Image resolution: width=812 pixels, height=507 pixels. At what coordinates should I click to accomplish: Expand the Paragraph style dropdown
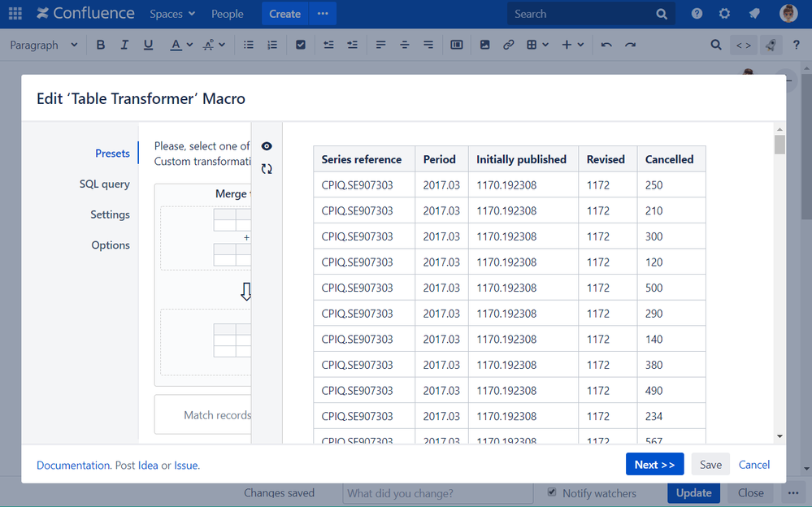coord(44,45)
